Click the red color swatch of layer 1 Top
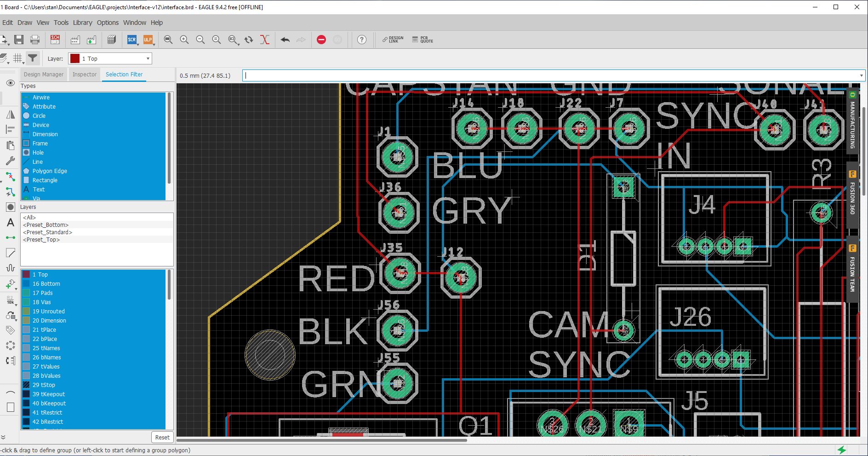The image size is (868, 456). click(x=26, y=274)
